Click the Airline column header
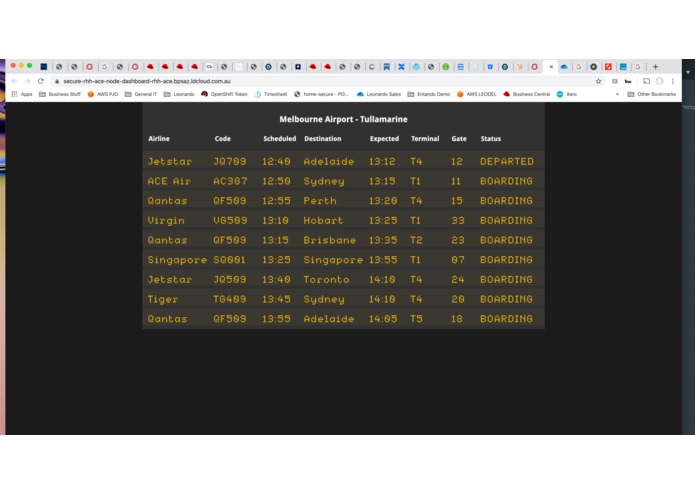 (x=159, y=139)
